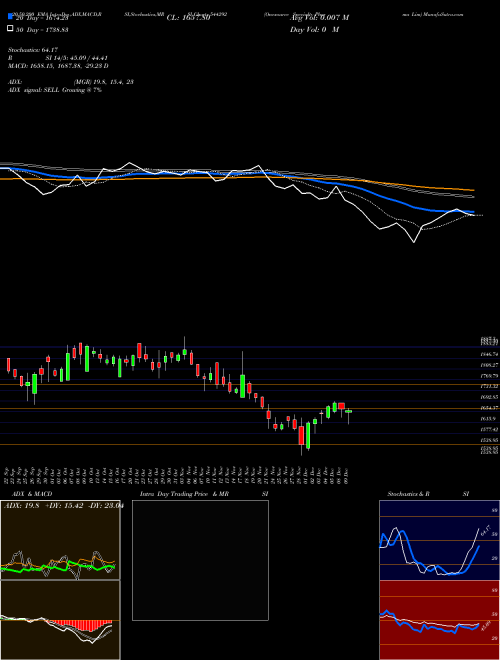Click the 'CL: 1657.50' closing price label

(188, 18)
